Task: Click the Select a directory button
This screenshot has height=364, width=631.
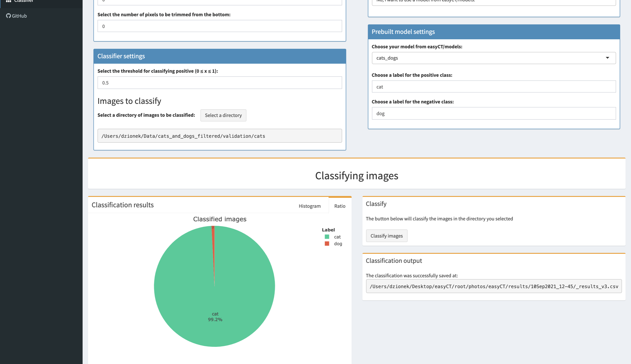Action: point(223,115)
